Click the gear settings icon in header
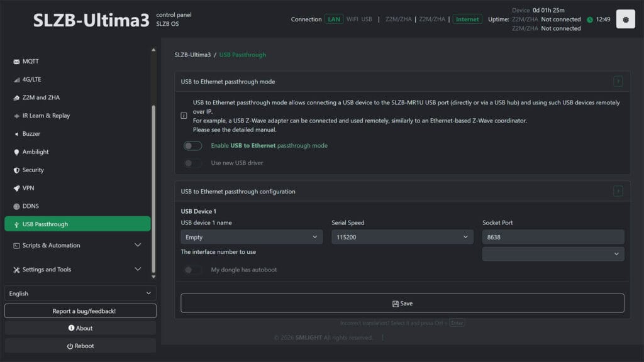This screenshot has width=644, height=362. pyautogui.click(x=625, y=19)
